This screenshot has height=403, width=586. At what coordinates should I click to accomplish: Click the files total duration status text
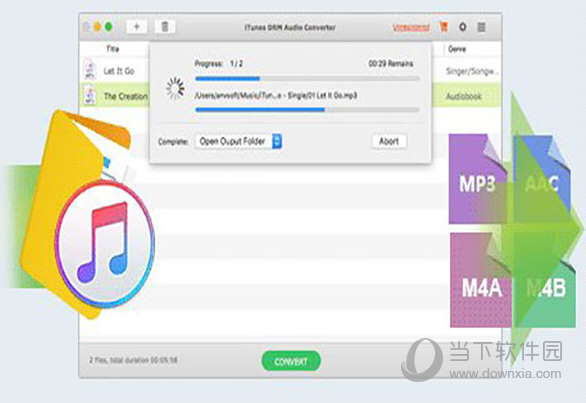pyautogui.click(x=133, y=360)
